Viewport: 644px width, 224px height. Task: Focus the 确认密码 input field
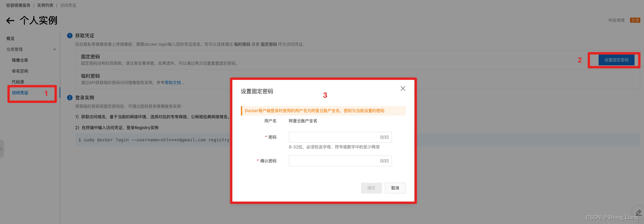[340, 161]
